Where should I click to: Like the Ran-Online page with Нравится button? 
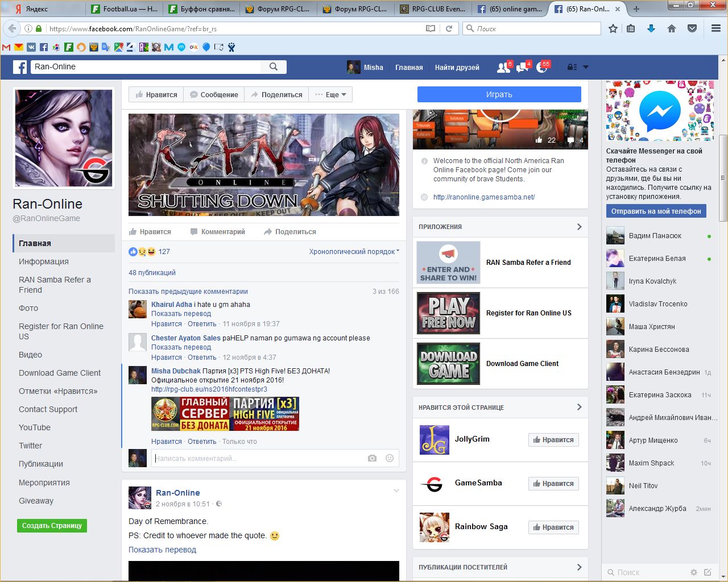(156, 94)
